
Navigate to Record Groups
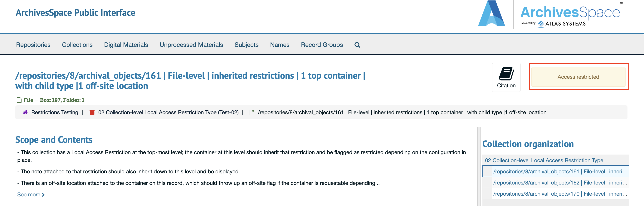click(322, 45)
